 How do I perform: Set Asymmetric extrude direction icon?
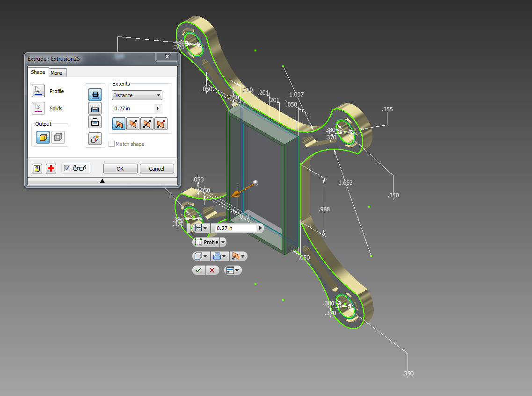pyautogui.click(x=161, y=124)
